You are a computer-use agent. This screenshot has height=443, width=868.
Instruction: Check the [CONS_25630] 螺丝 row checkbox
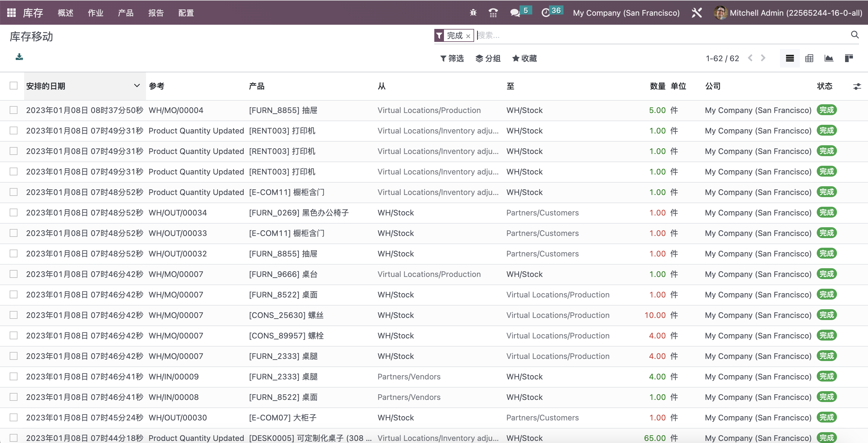tap(14, 315)
